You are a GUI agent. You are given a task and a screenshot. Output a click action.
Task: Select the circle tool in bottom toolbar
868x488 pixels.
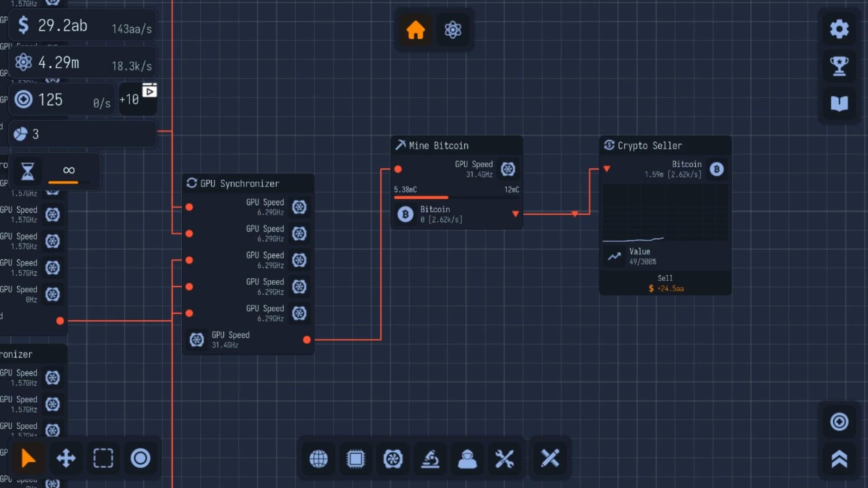(140, 458)
